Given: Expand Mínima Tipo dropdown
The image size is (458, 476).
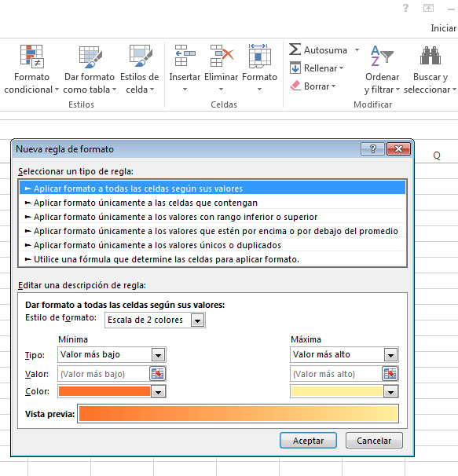Looking at the screenshot, I should (158, 355).
